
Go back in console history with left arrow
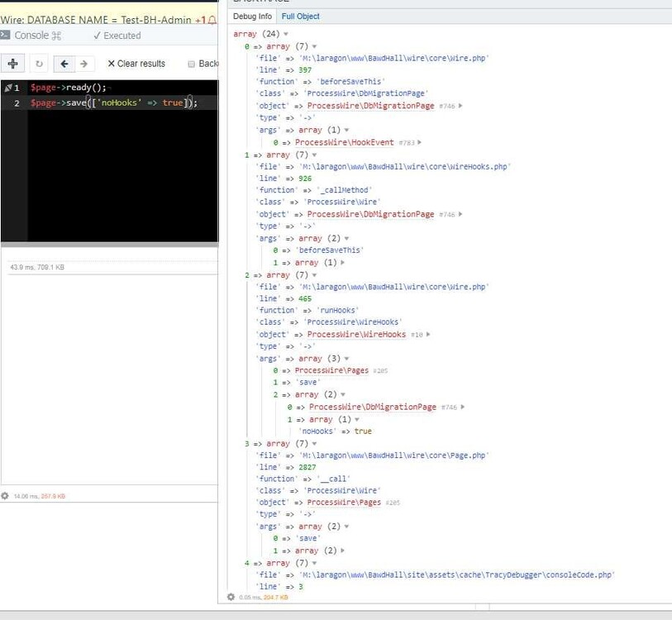64,64
